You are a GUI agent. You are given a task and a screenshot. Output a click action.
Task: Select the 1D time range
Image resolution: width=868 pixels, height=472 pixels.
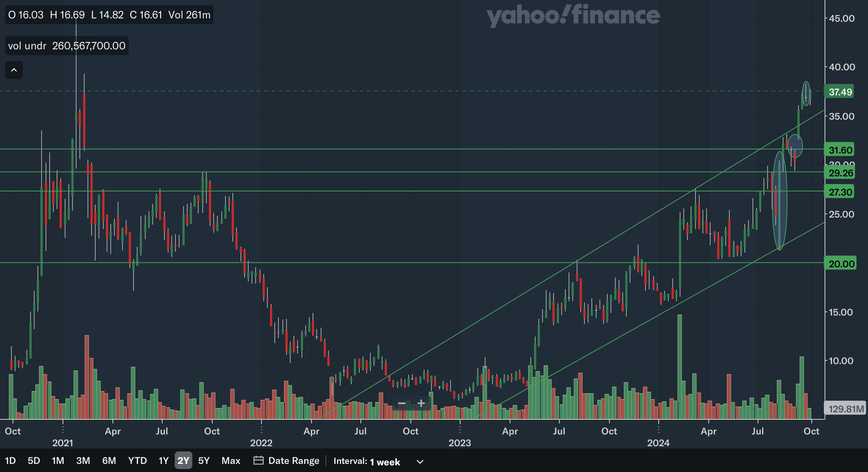(x=10, y=461)
